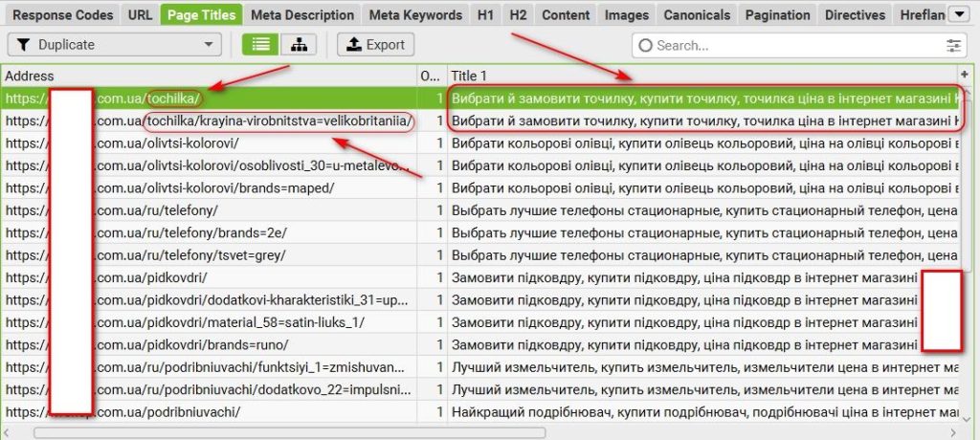Open the Pagination tab
This screenshot has width=980, height=440.
click(x=778, y=15)
